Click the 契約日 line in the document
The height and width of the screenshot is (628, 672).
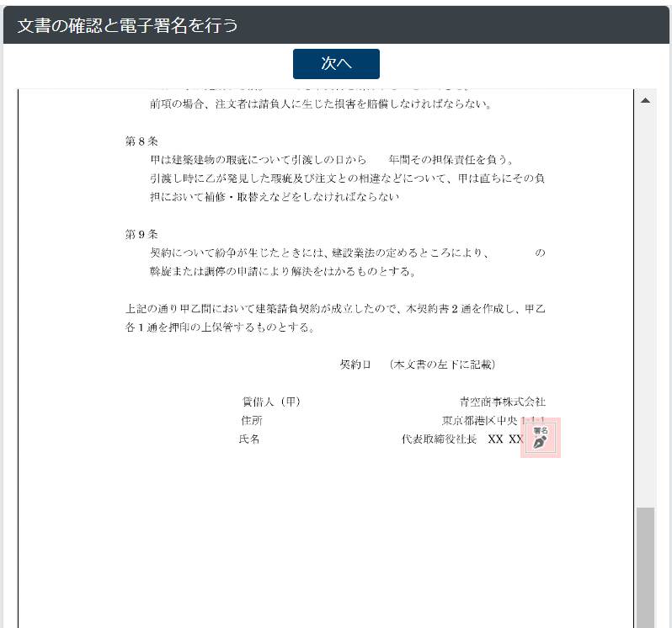coord(417,365)
